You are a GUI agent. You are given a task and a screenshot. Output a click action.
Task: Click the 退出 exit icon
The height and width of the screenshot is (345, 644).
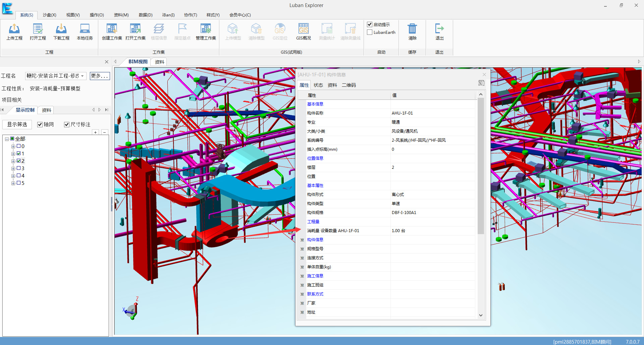point(439,29)
